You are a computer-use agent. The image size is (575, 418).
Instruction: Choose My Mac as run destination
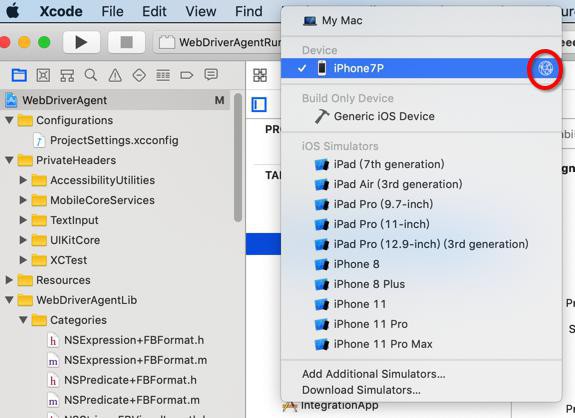coord(421,21)
